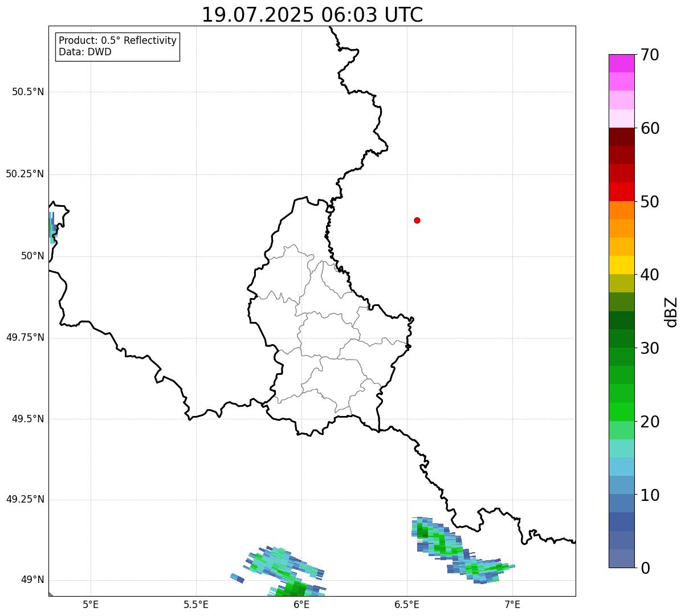Click the bright red colorbar segment below 50

pos(622,191)
